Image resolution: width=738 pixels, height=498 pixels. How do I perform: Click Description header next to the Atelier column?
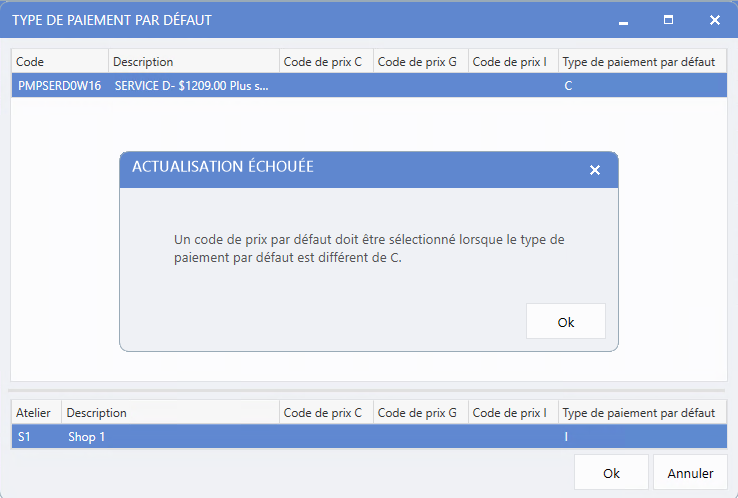(169, 412)
